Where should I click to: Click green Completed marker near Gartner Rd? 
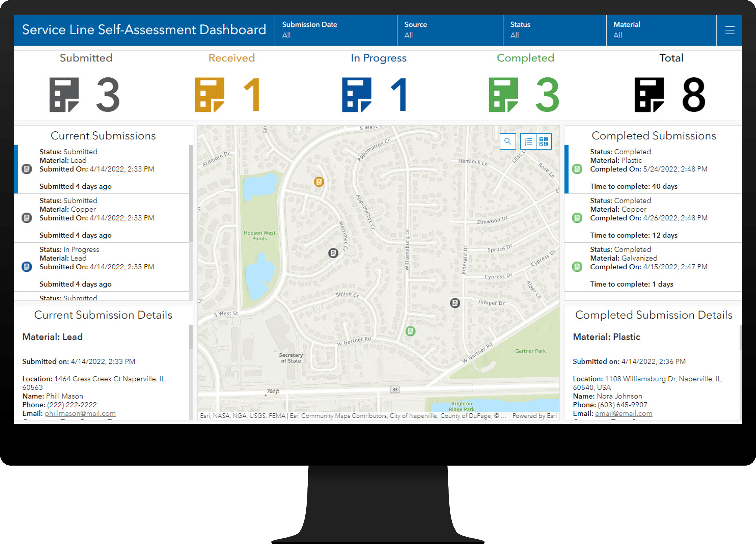pos(410,331)
